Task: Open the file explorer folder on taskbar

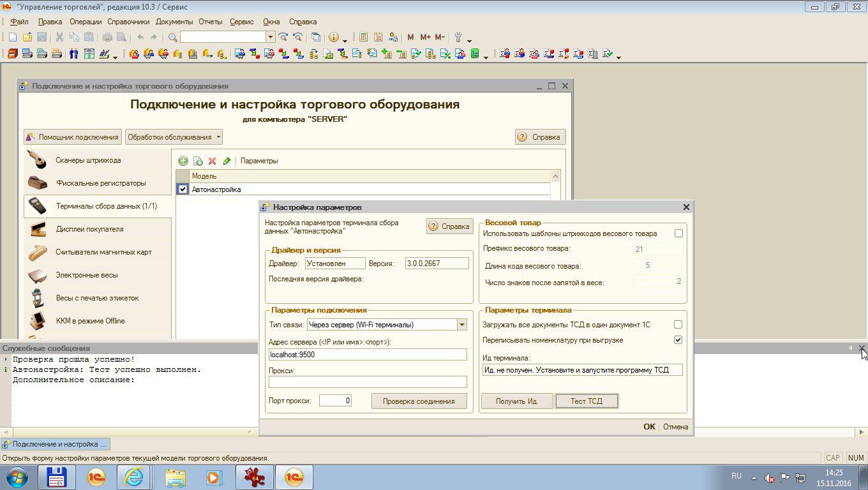Action: coord(176,477)
